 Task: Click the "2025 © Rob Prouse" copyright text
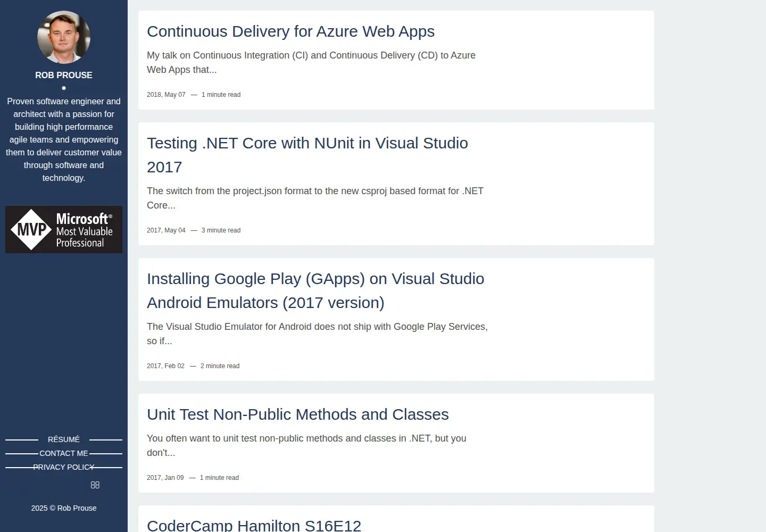click(x=64, y=508)
